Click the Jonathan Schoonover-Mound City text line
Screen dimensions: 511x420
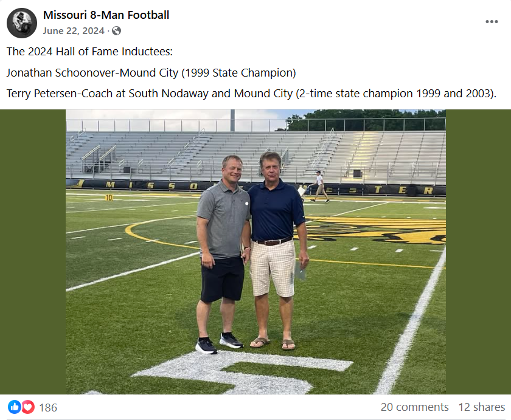click(151, 73)
